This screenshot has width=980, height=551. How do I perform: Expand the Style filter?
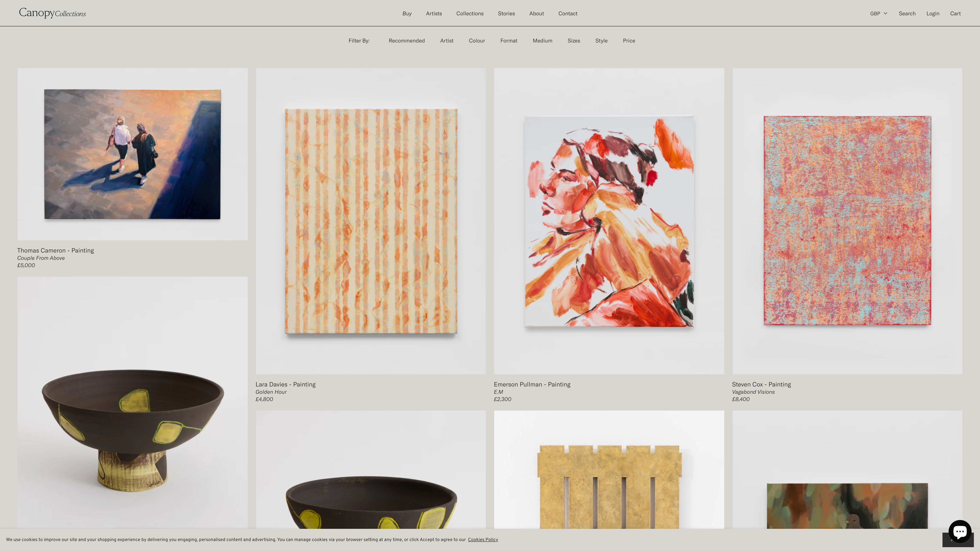coord(601,41)
